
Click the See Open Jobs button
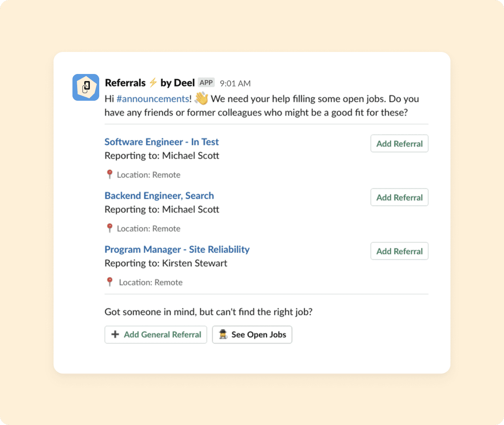252,334
